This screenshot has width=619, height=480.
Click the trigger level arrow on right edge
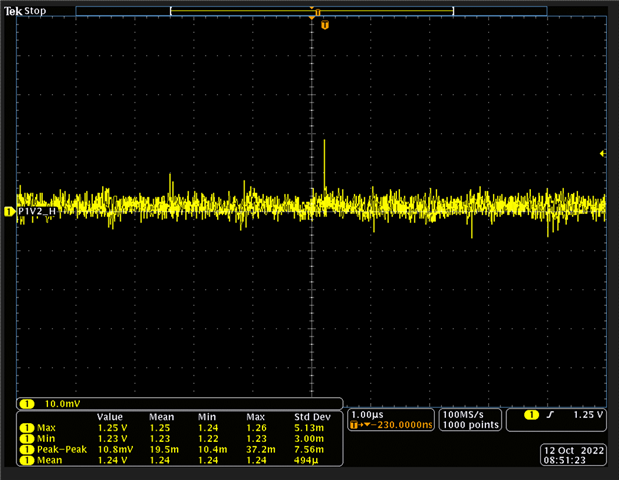point(602,153)
